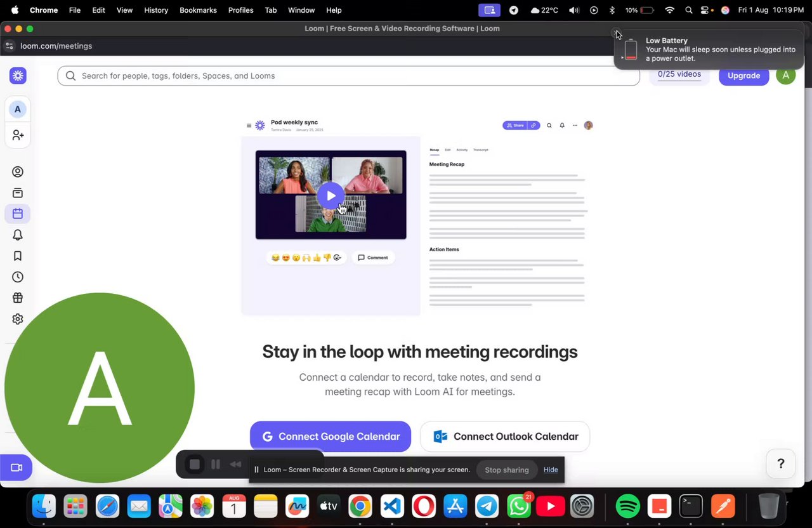The image size is (812, 528).
Task: Close the Low Battery notification
Action: 616,32
